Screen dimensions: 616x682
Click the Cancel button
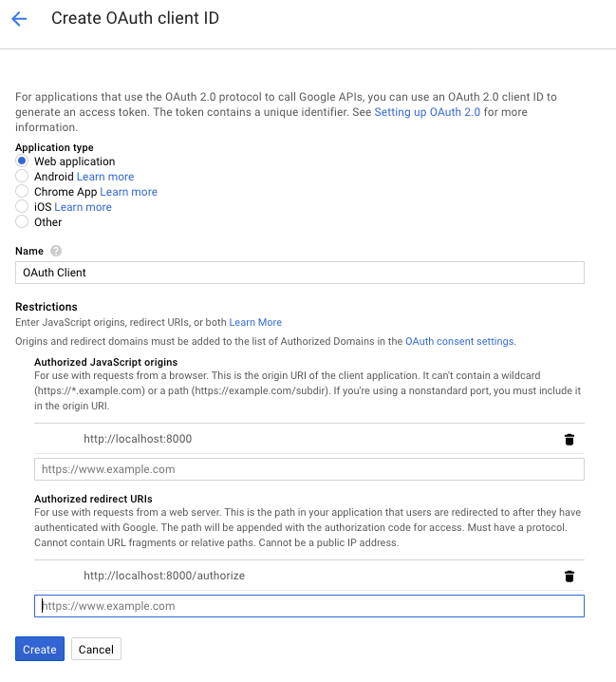tap(96, 649)
